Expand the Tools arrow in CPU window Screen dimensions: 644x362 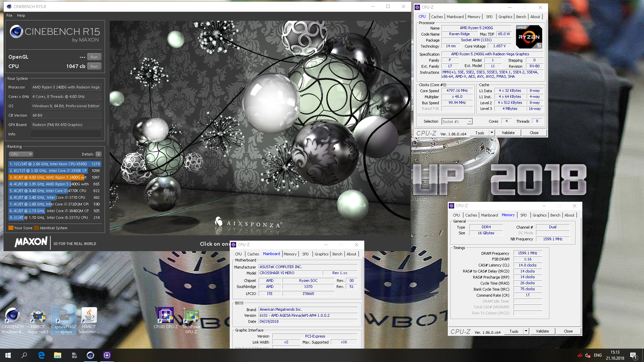click(x=492, y=133)
